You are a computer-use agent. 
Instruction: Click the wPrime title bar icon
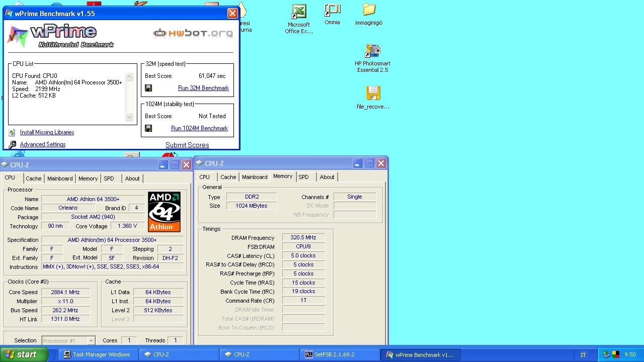click(9, 13)
